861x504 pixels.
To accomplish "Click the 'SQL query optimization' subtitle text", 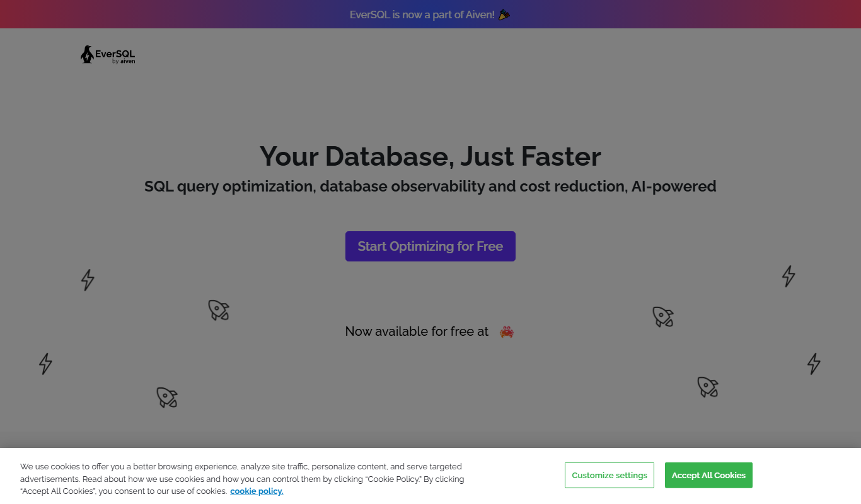I will [430, 186].
